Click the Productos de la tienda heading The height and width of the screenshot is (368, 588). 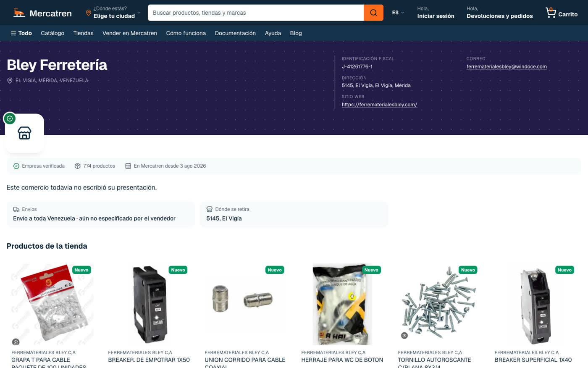click(x=47, y=246)
